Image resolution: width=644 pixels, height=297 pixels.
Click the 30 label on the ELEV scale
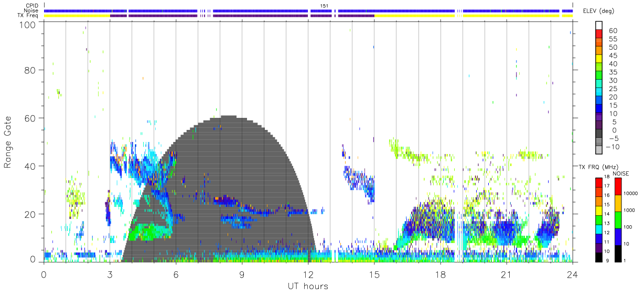pos(612,80)
